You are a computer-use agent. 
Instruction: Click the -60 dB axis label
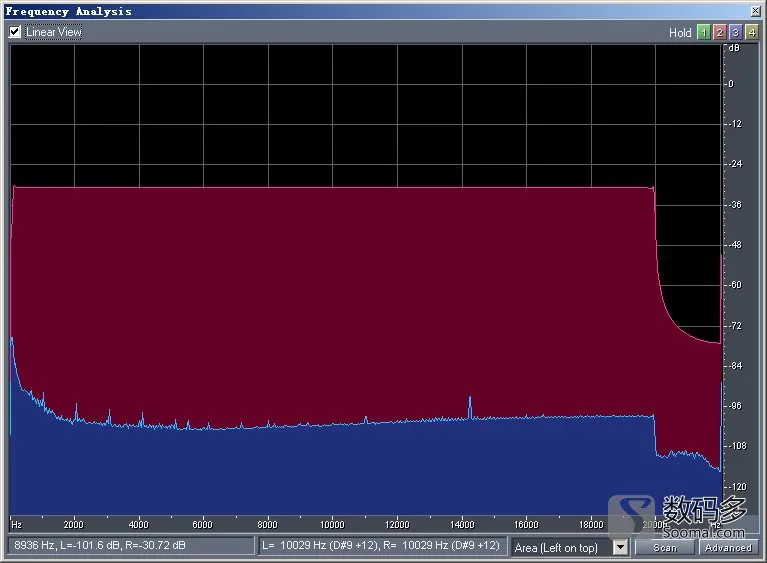tap(735, 285)
